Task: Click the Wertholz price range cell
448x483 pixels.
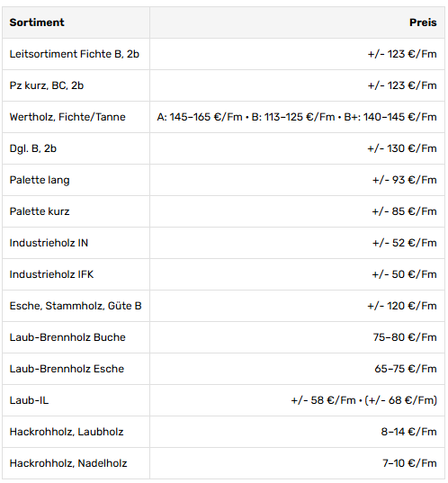Action: click(297, 117)
